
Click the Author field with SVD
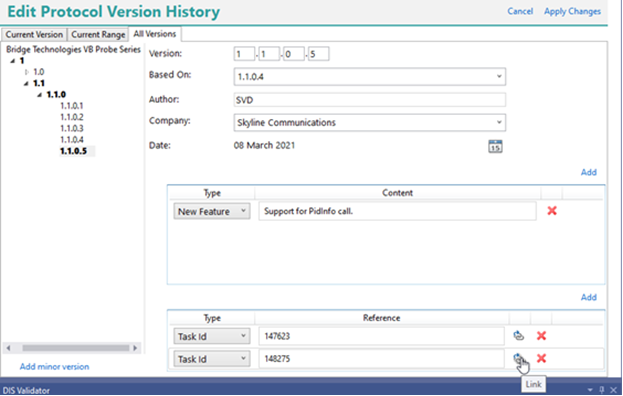[x=370, y=100]
